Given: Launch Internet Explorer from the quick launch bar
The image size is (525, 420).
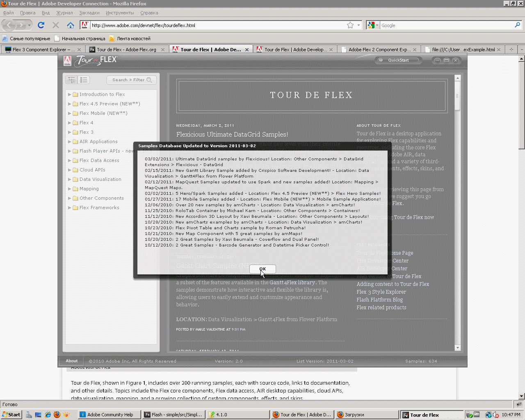Looking at the screenshot, I should (x=48, y=415).
